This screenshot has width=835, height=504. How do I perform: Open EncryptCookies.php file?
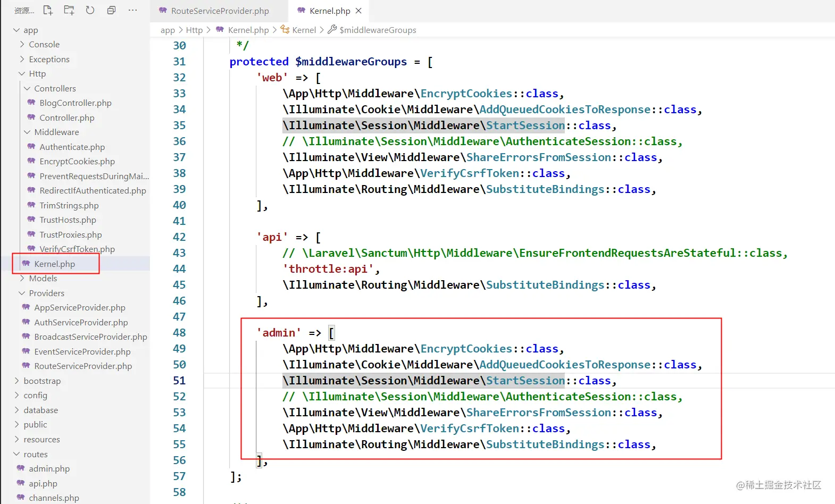click(x=77, y=162)
